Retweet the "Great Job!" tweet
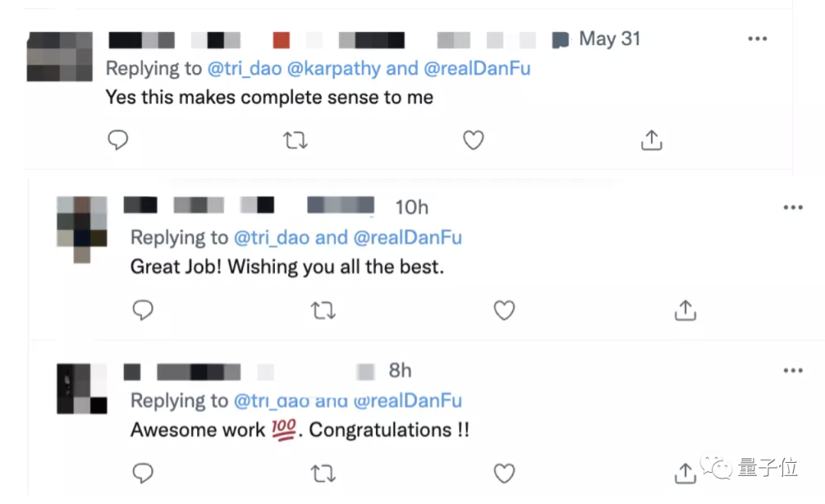This screenshot has width=825, height=504. tap(323, 310)
